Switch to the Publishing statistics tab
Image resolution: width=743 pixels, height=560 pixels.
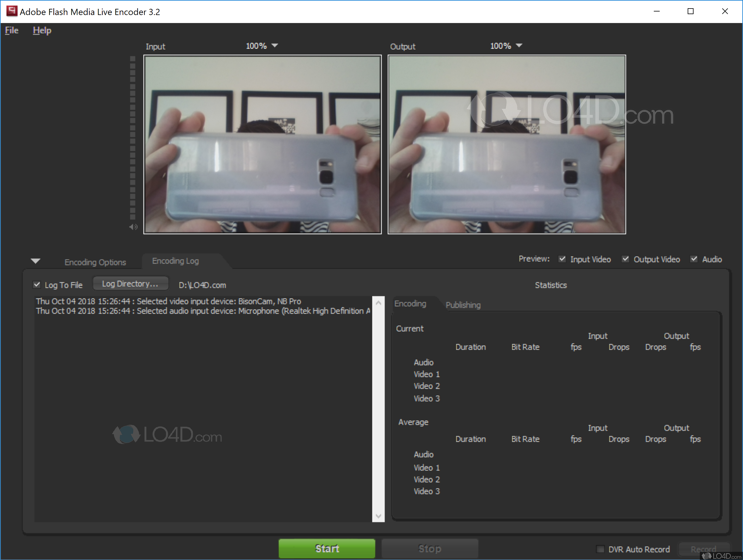[463, 305]
